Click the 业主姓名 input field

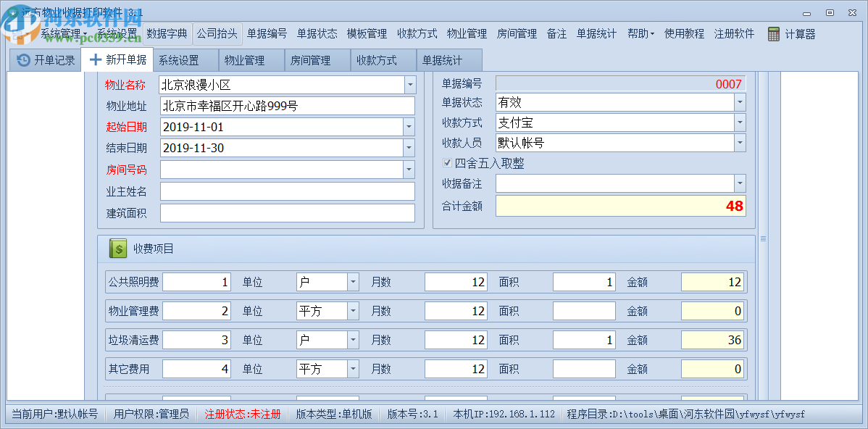tap(286, 191)
